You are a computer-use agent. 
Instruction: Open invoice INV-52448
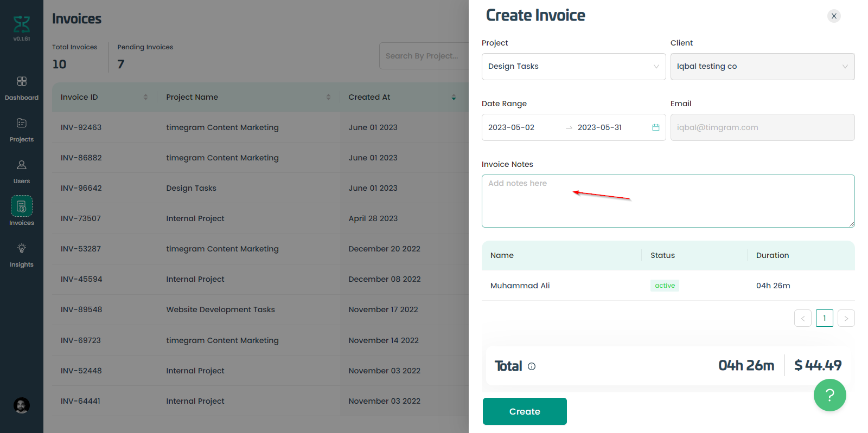click(81, 371)
